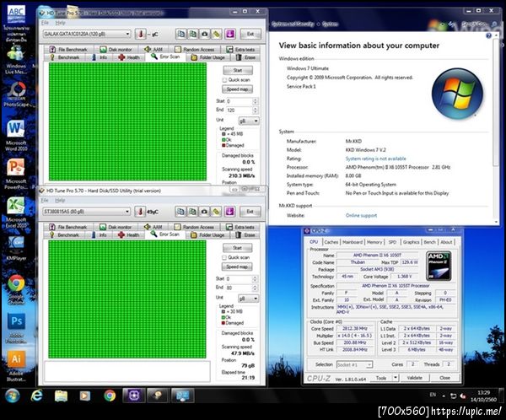The height and width of the screenshot is (420, 506).
Task: Open Internet Explorer from the taskbar
Action: point(37,396)
